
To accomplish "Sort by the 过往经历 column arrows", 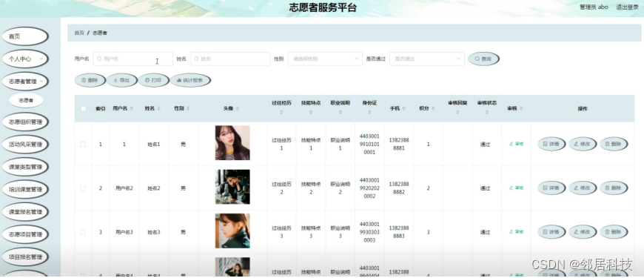I will [281, 112].
